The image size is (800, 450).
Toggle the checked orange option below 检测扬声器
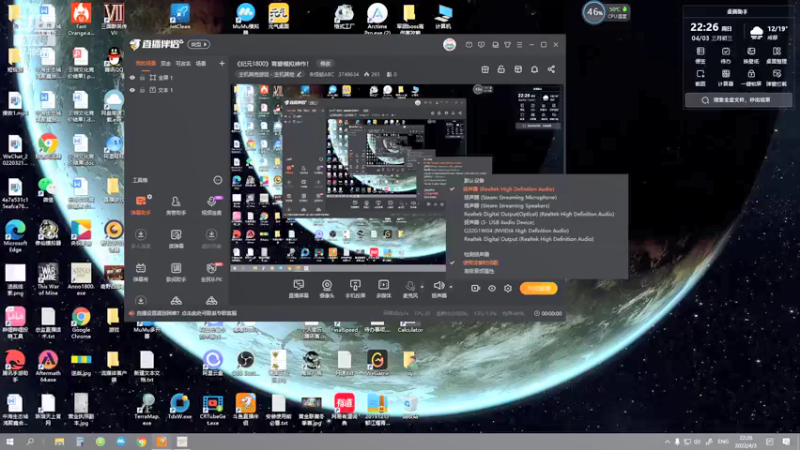tap(480, 263)
